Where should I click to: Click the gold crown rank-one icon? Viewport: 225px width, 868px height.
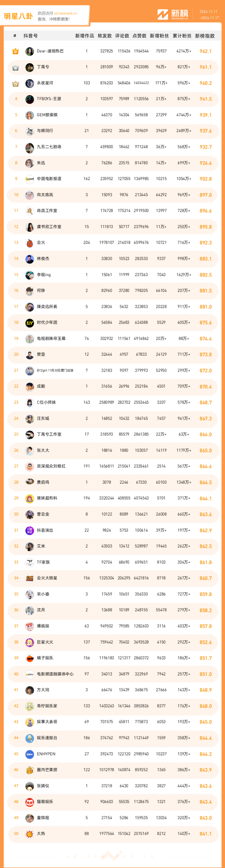coord(15,51)
